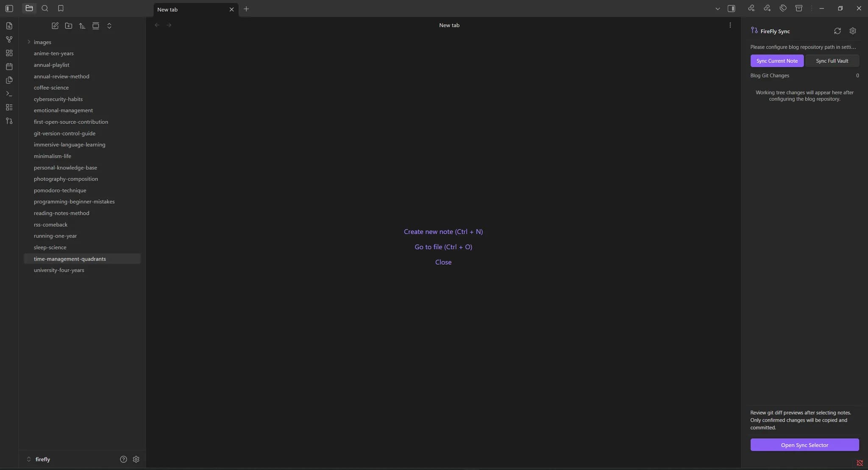Open graph view from the ribbon
The height and width of the screenshot is (470, 868).
pos(9,39)
